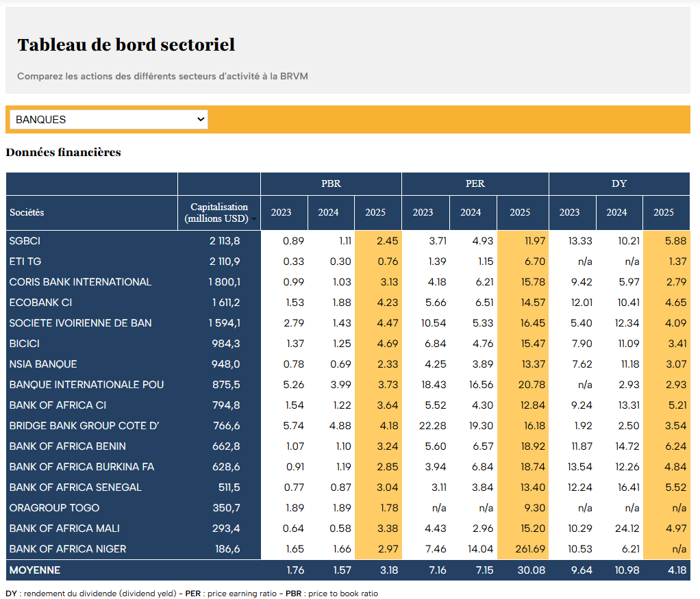Select SOCIETE IVOIRIENNE DE BAN row

(x=80, y=323)
